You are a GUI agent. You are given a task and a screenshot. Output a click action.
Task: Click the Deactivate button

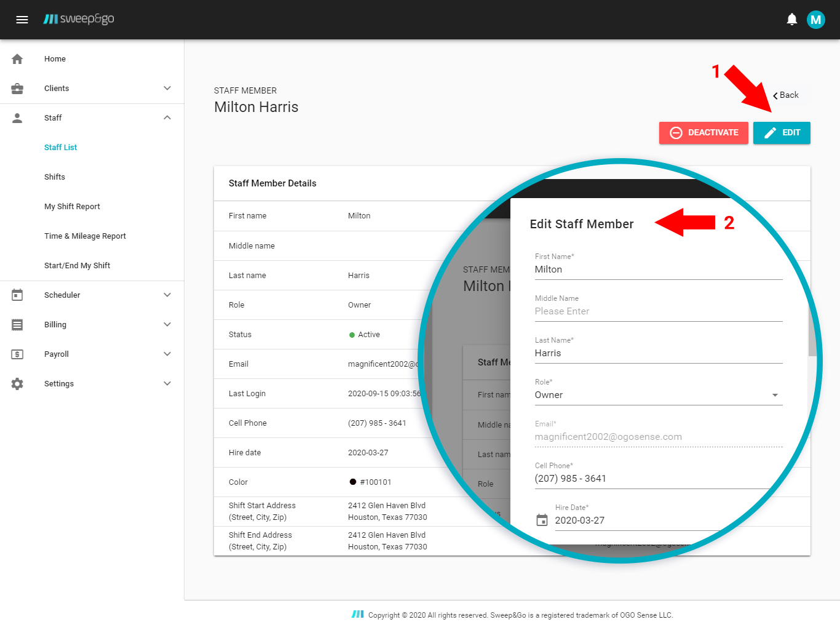click(x=703, y=132)
